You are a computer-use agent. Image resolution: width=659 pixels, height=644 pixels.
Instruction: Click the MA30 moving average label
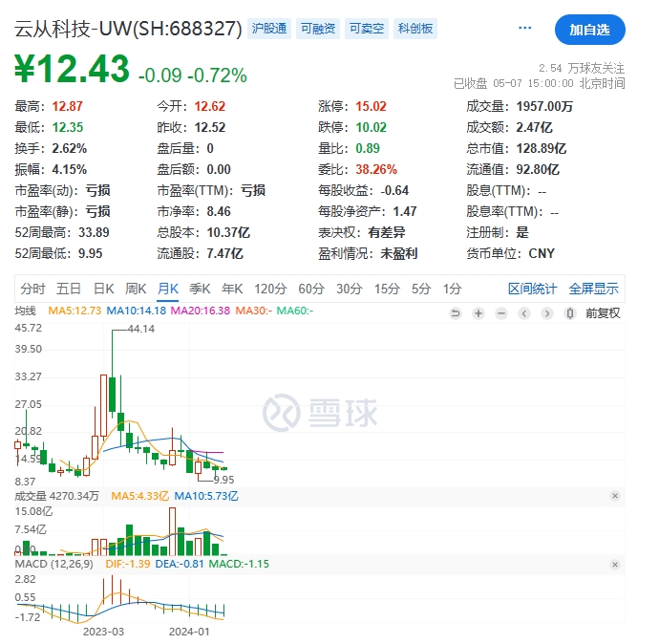(253, 311)
